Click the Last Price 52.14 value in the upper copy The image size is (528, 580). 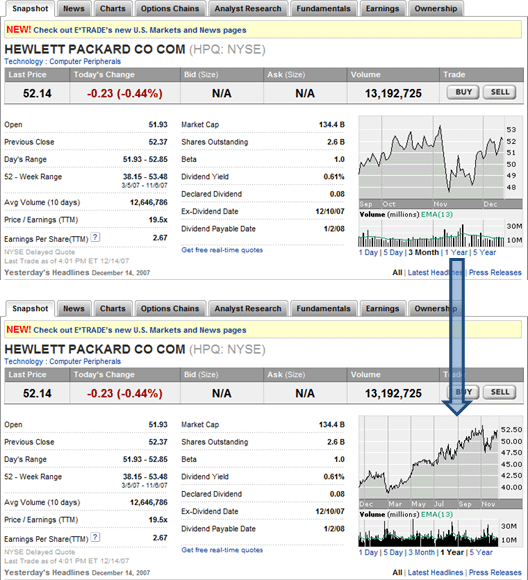click(x=37, y=93)
